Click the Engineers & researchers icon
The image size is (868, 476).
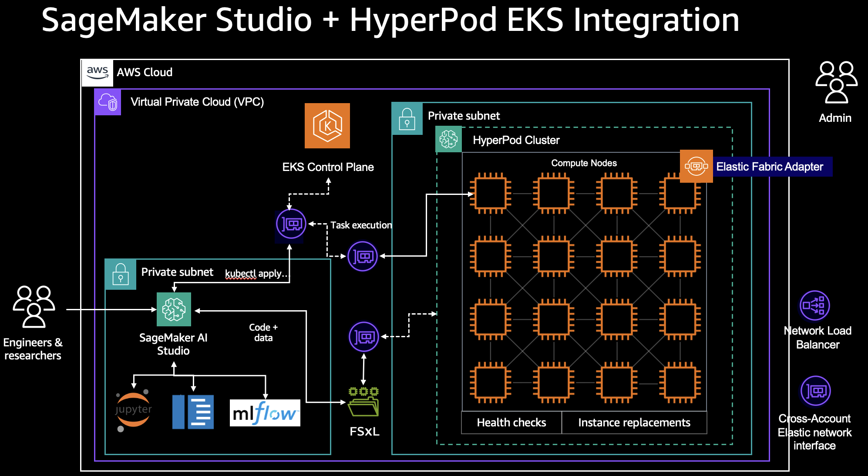tap(34, 306)
